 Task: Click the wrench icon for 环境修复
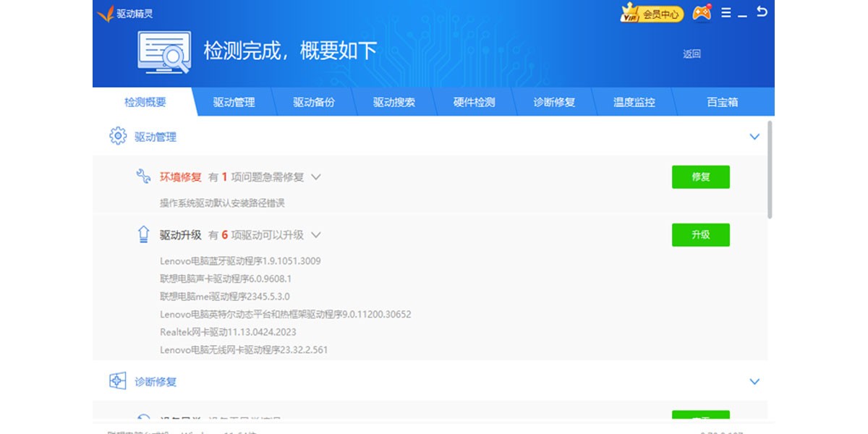[x=143, y=176]
